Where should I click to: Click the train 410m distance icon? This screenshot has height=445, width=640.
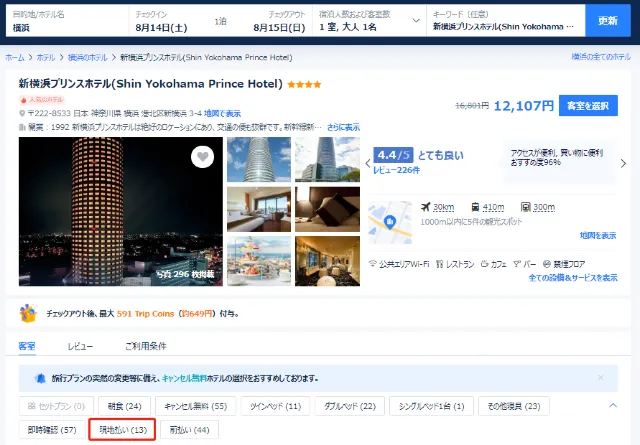tap(475, 207)
